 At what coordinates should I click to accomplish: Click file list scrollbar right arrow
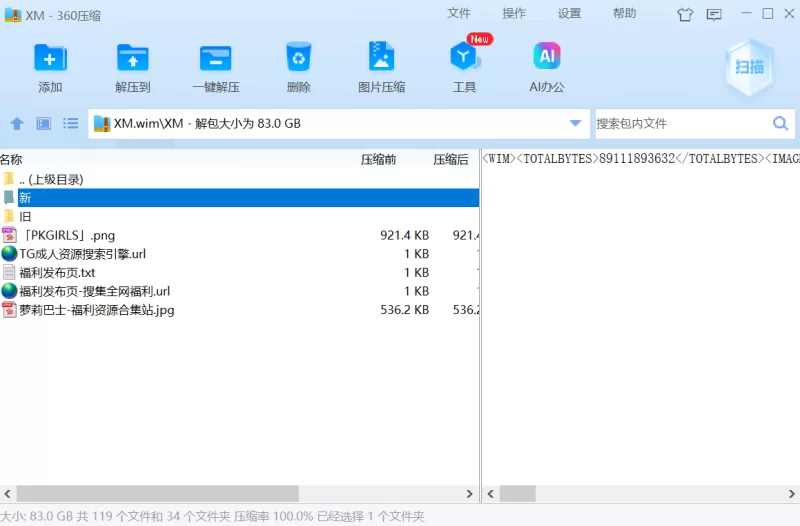click(469, 494)
